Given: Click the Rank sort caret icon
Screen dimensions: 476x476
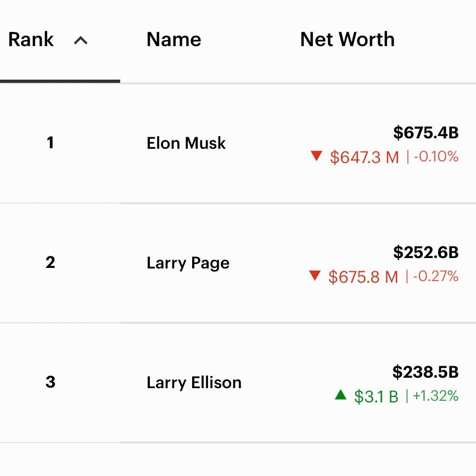Looking at the screenshot, I should point(81,40).
